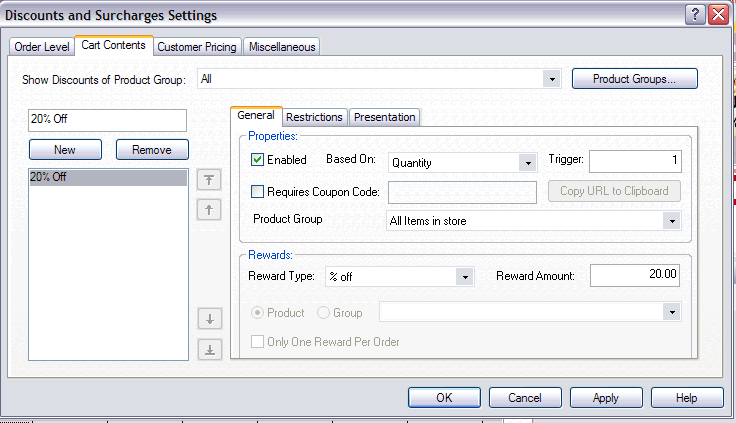The image size is (736, 423).
Task: Enable Requires Coupon Code checkbox
Action: (257, 191)
